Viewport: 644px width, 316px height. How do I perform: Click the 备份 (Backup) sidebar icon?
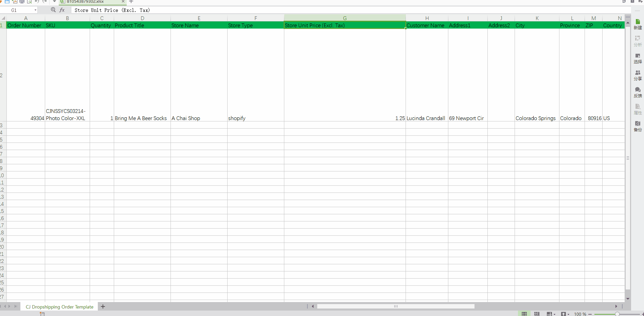tap(638, 126)
